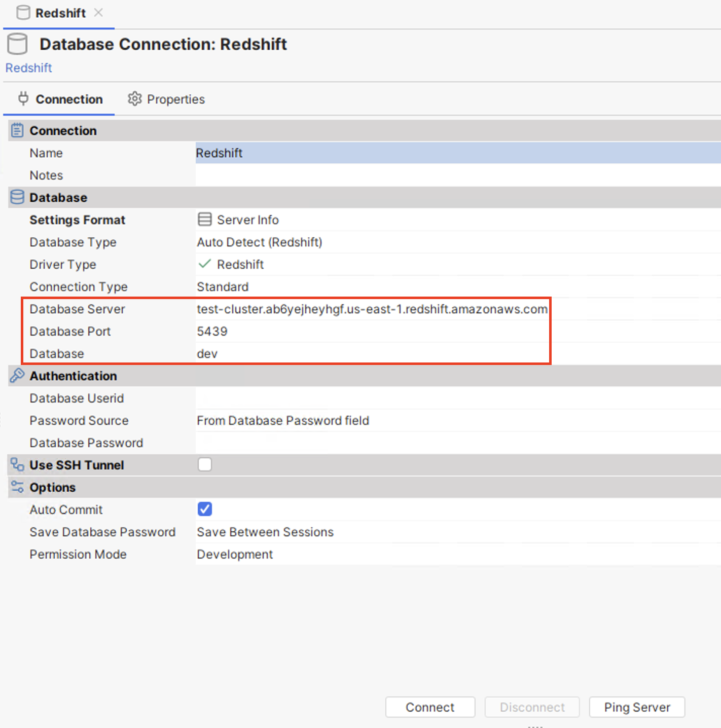This screenshot has height=728, width=721.
Task: Collapse the Authentication section header
Action: tap(365, 376)
